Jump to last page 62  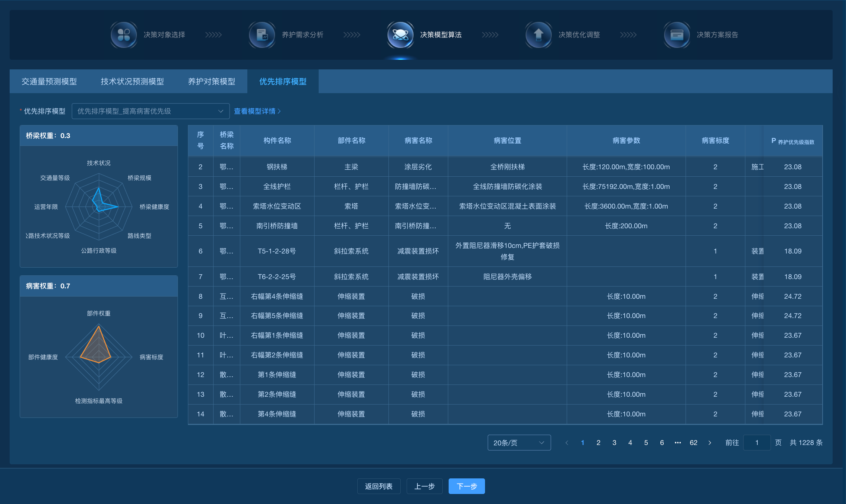(693, 443)
